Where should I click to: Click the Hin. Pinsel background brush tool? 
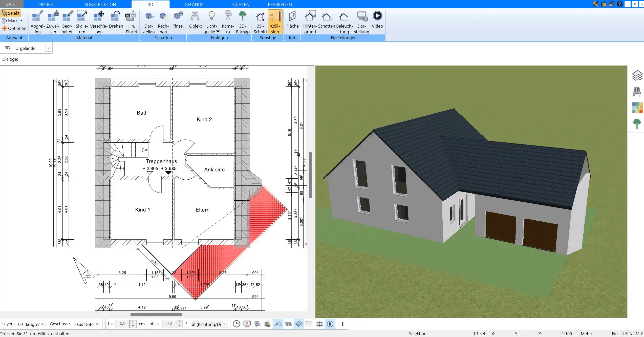coord(131,22)
